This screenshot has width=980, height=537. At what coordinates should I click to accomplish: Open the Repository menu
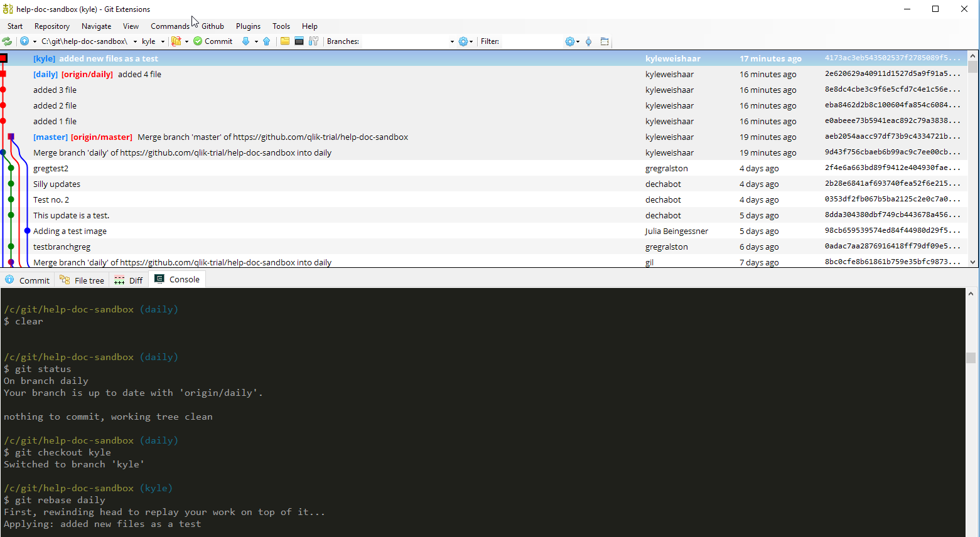tap(52, 26)
